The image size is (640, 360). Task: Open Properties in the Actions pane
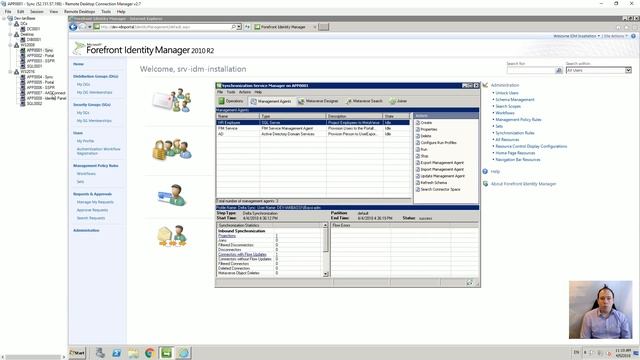click(427, 129)
